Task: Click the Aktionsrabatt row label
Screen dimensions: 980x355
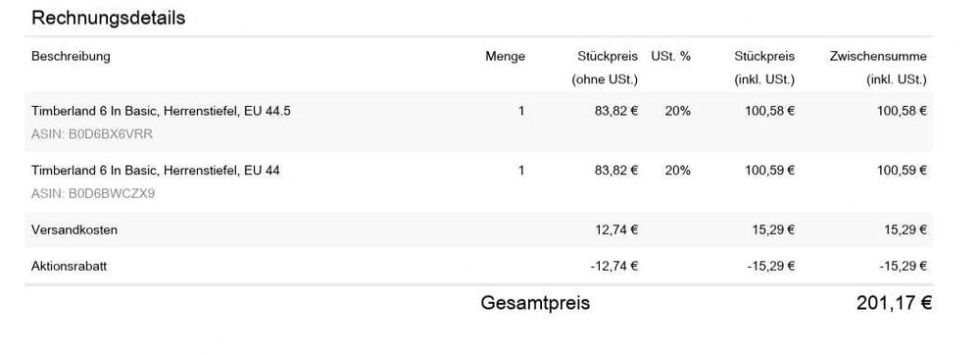Action: (x=69, y=267)
